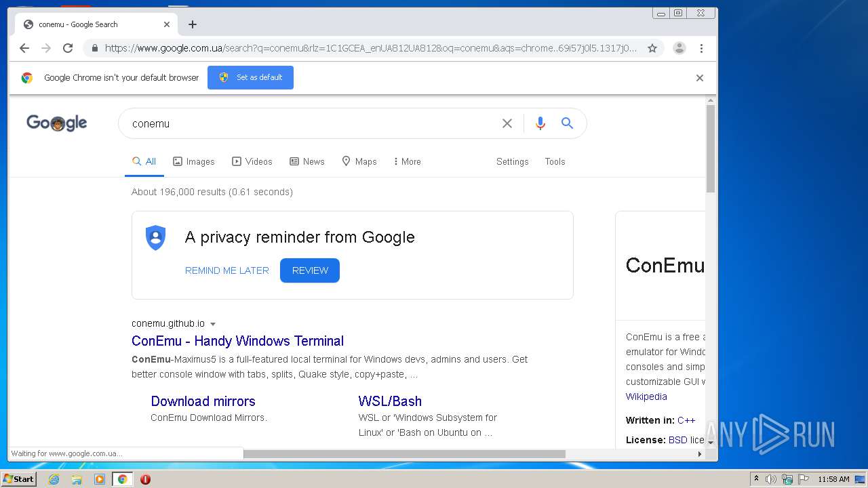Screen dimensions: 868x488
Task: Set Chrome as default browser
Action: pyautogui.click(x=250, y=77)
